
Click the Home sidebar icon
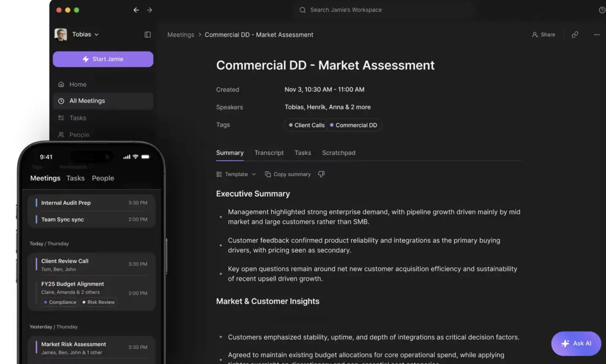pyautogui.click(x=61, y=84)
